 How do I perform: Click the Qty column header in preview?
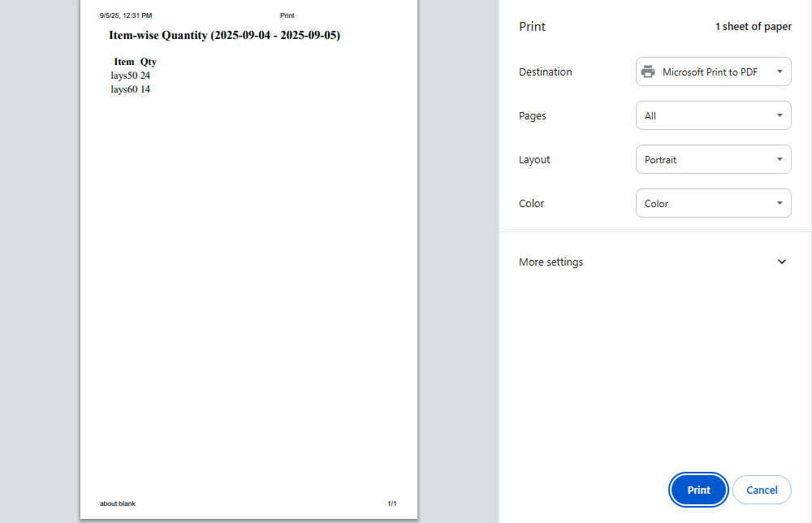[148, 62]
